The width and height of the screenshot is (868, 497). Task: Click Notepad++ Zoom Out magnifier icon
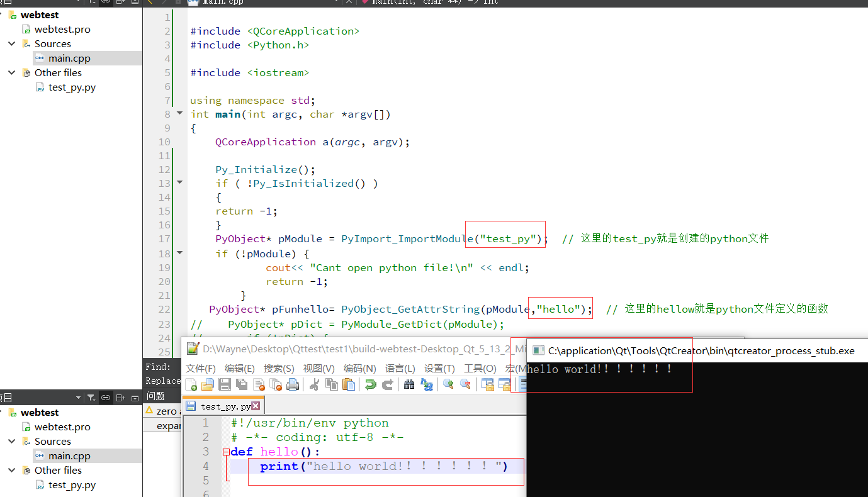[465, 384]
